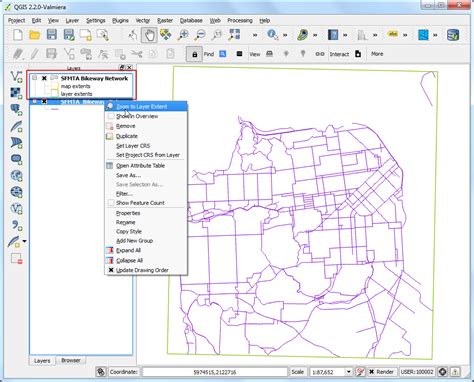Click the Save As floppy icon
Viewport: 474px width, 382px height.
coord(69,35)
